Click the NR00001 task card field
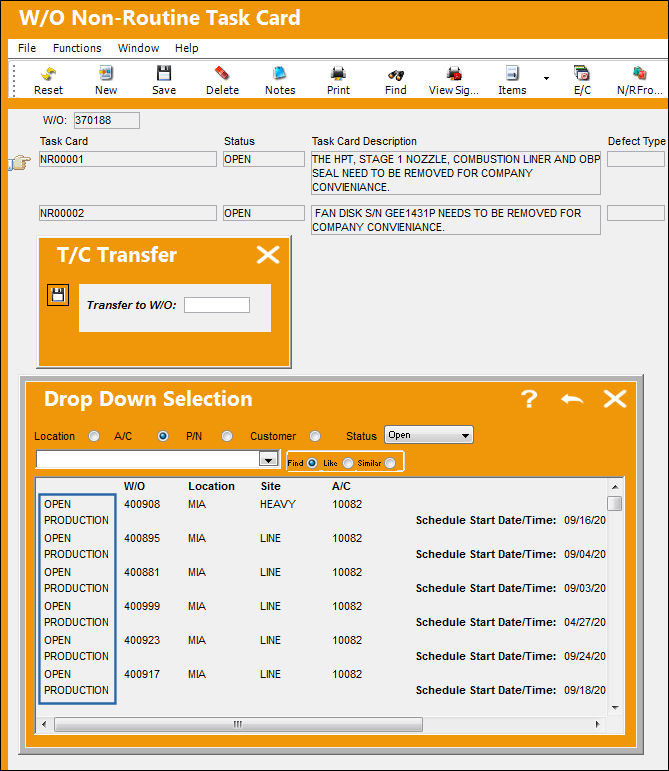The height and width of the screenshot is (771, 669). (128, 159)
